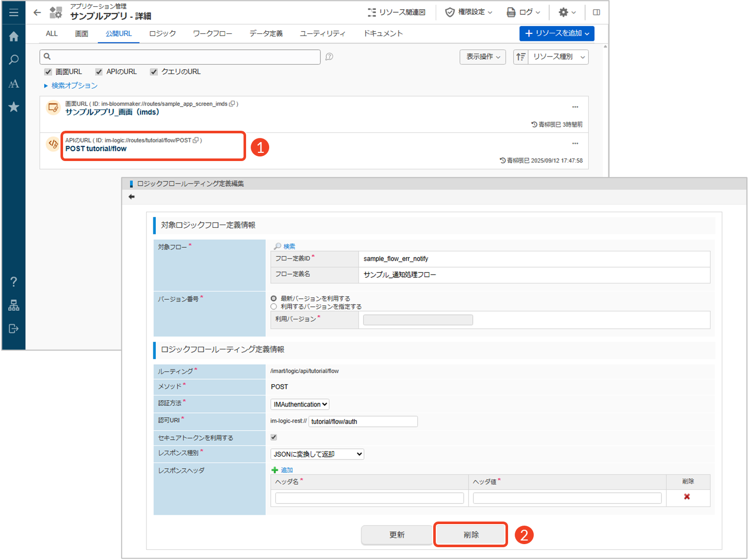
Task: Open the JSONに変換して返却 response type dropdown
Action: click(x=317, y=454)
